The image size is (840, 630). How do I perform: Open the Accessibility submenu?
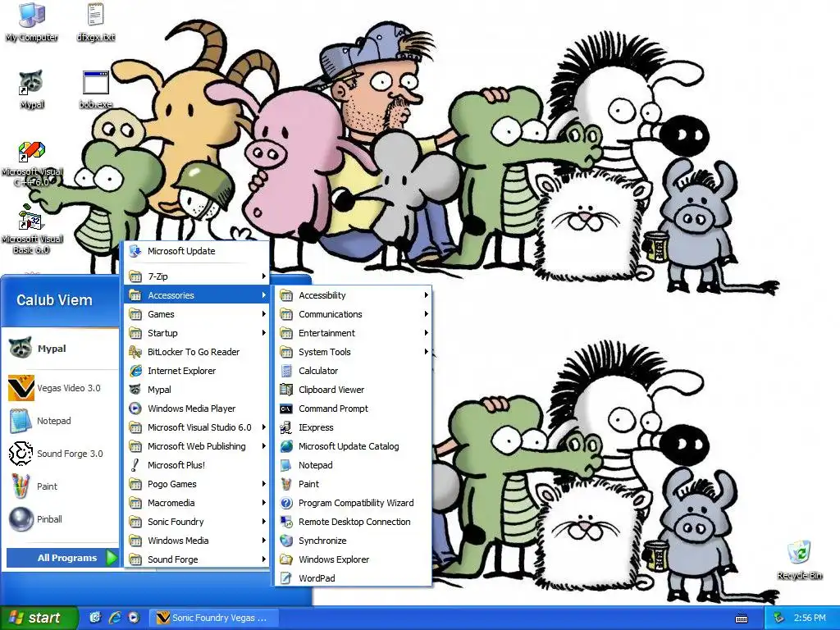(354, 295)
